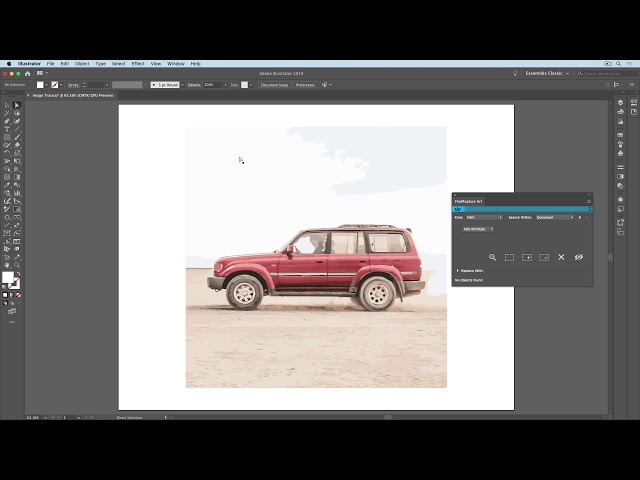Viewport: 640px width, 480px height.
Task: Open the Apple menu
Action: click(x=9, y=64)
